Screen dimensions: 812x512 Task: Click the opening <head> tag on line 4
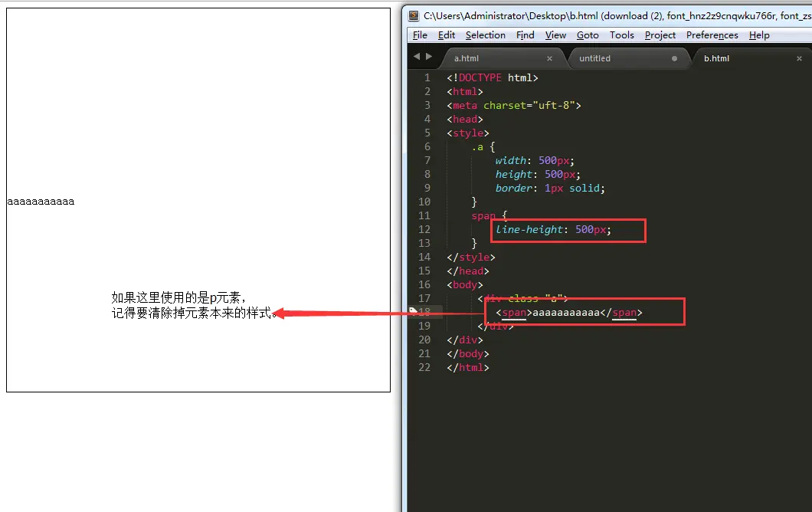coord(465,120)
